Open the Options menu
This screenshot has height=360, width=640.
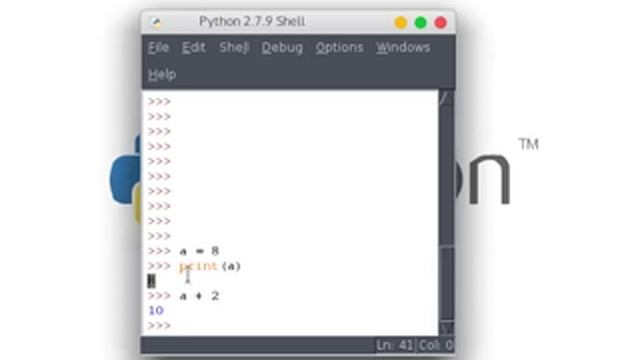[339, 48]
